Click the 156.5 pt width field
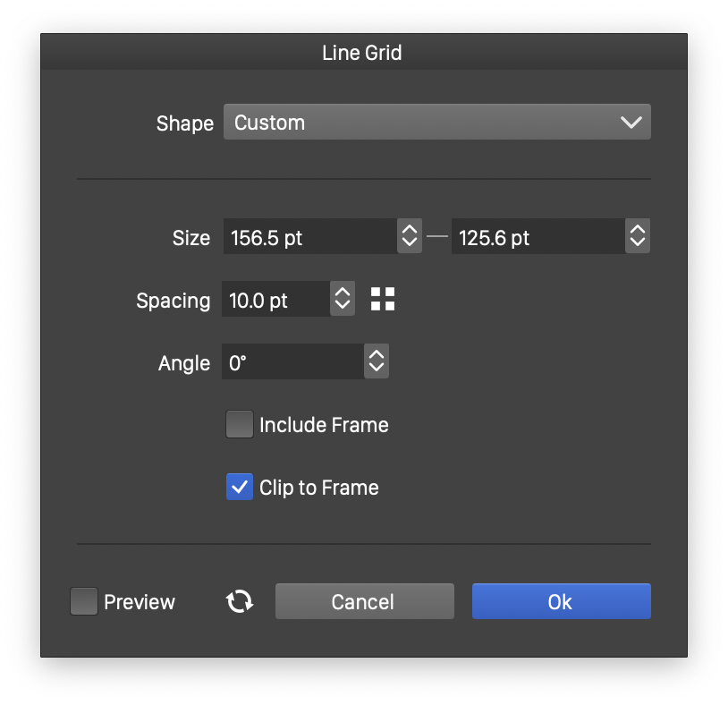This screenshot has width=728, height=705. point(309,237)
